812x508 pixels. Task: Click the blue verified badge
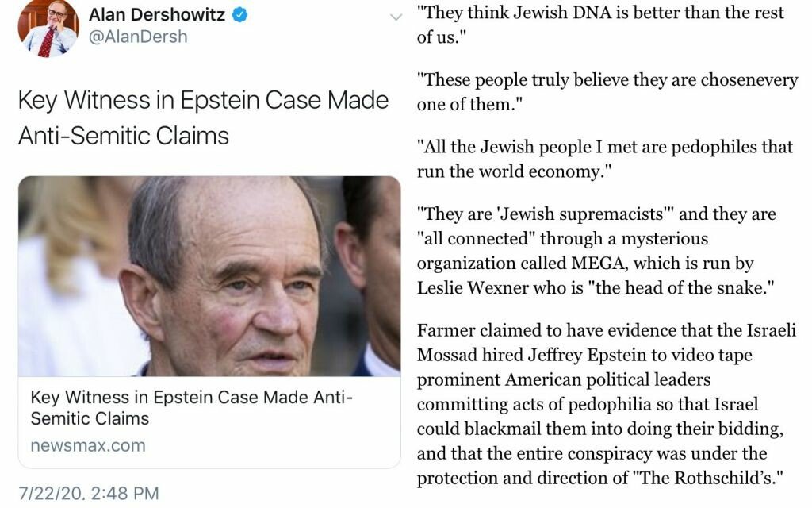(x=239, y=15)
